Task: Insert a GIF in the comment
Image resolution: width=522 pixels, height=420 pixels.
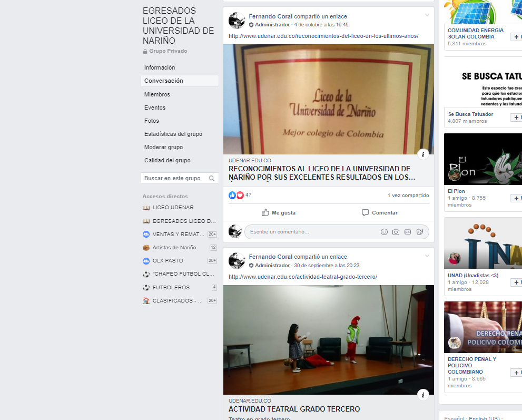Action: coord(408,232)
